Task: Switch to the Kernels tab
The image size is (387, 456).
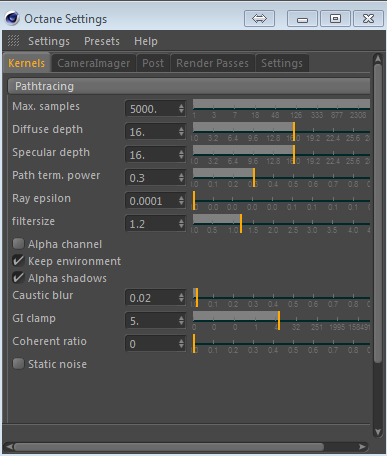Action: point(27,63)
